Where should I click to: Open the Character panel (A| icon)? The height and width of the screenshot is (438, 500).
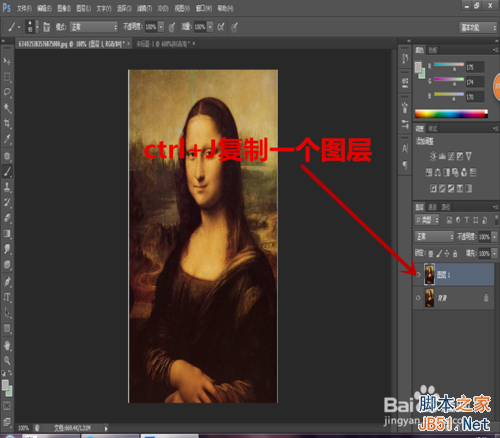405,148
